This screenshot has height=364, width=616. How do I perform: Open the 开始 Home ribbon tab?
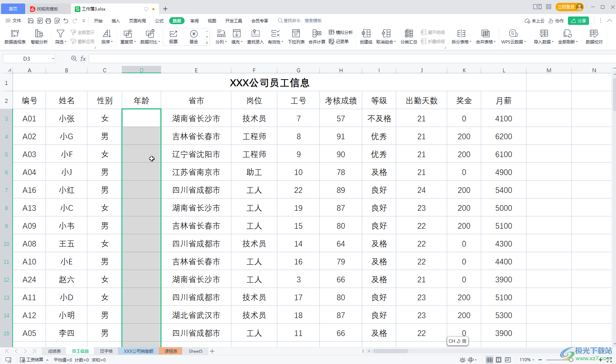(x=98, y=21)
